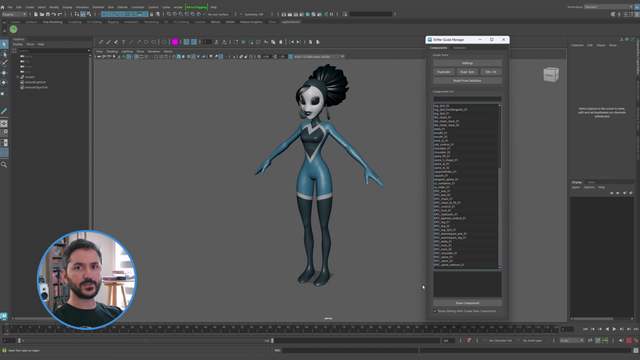Play the animation backward

pyautogui.click(x=607, y=329)
